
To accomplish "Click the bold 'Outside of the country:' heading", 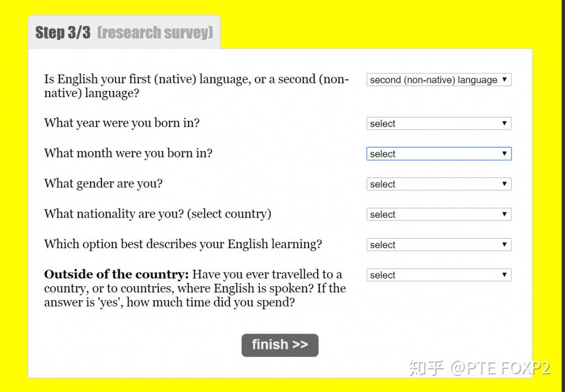I will [116, 275].
